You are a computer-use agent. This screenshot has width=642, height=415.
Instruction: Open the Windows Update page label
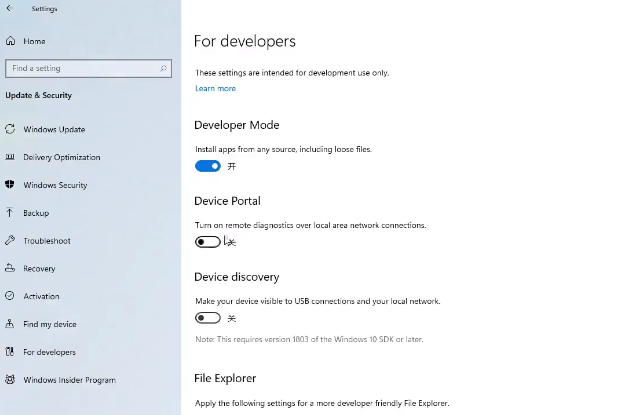54,129
